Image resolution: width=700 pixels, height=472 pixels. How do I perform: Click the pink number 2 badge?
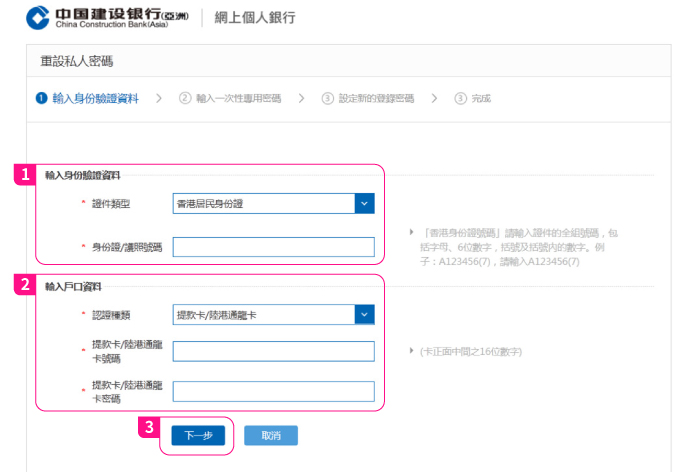(x=26, y=284)
